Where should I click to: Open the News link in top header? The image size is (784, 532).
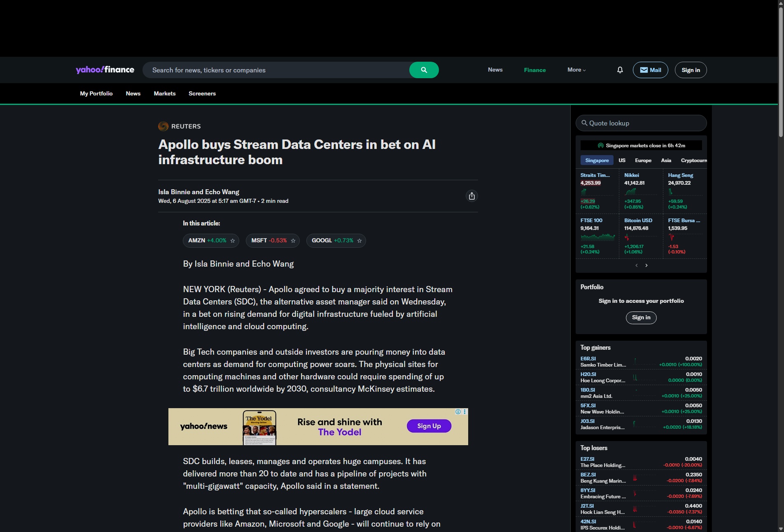pyautogui.click(x=495, y=70)
